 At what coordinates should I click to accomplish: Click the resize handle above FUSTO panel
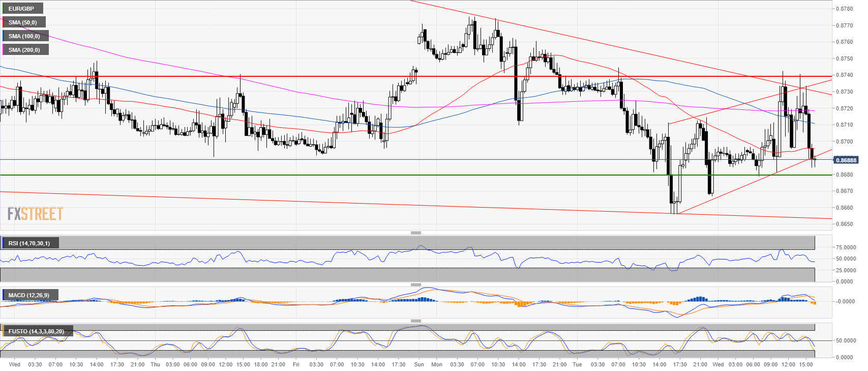point(415,321)
